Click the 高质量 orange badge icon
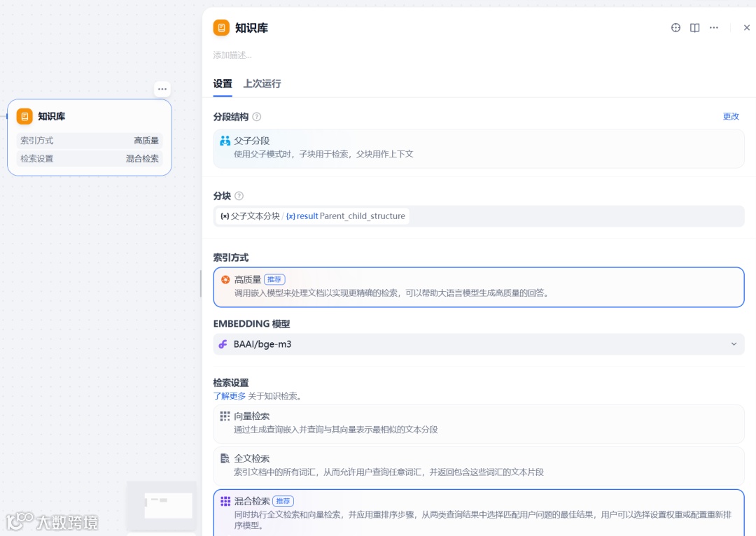The height and width of the screenshot is (536, 756). pyautogui.click(x=225, y=280)
